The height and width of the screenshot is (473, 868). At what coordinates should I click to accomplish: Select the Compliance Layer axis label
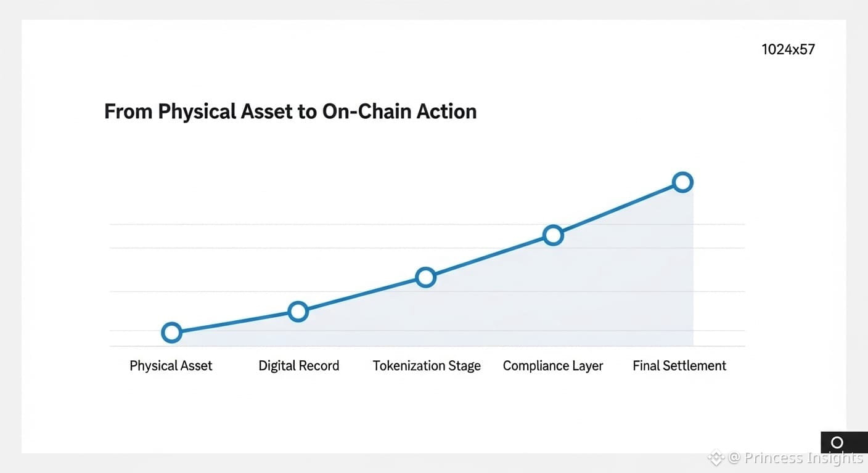tap(553, 366)
